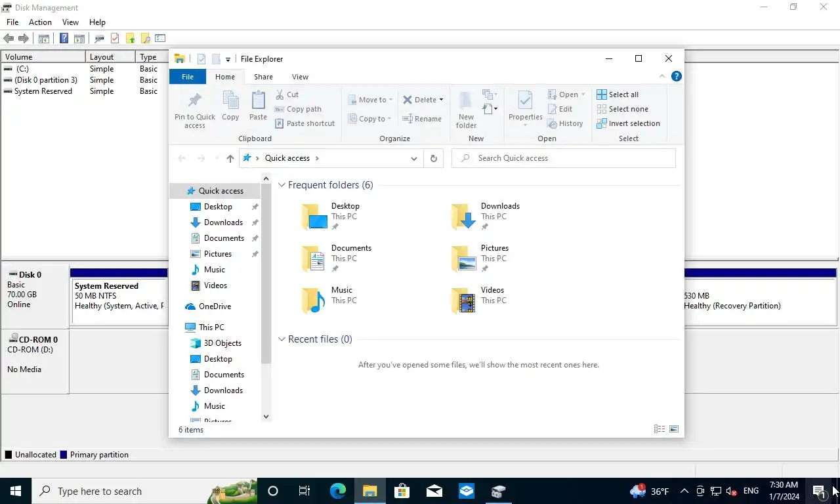Expand the address bar history dropdown
This screenshot has width=840, height=504.
tap(413, 158)
